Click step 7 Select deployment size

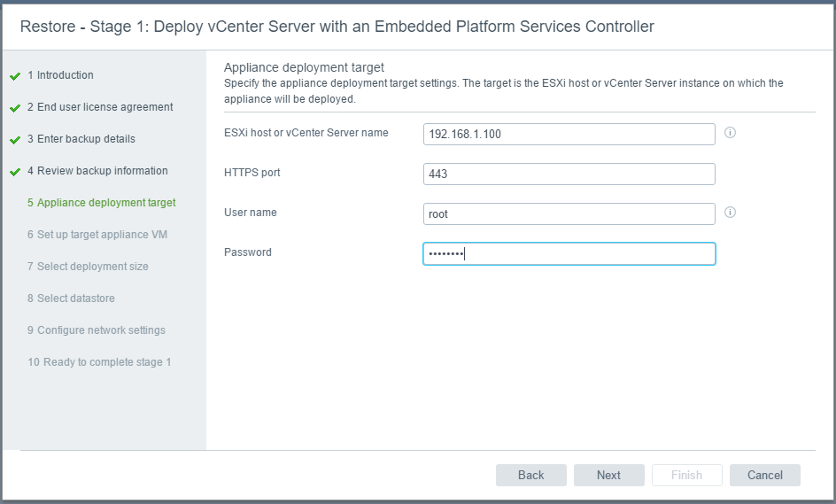[88, 267]
